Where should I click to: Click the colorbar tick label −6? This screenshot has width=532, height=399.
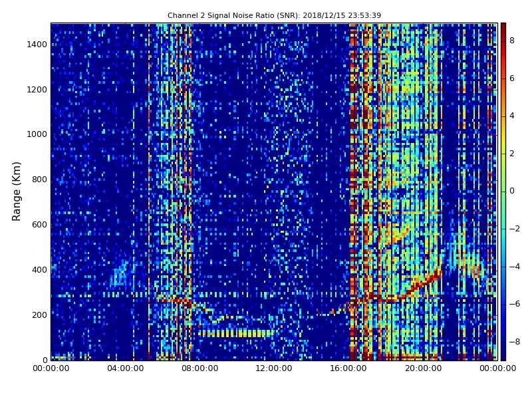coord(514,304)
